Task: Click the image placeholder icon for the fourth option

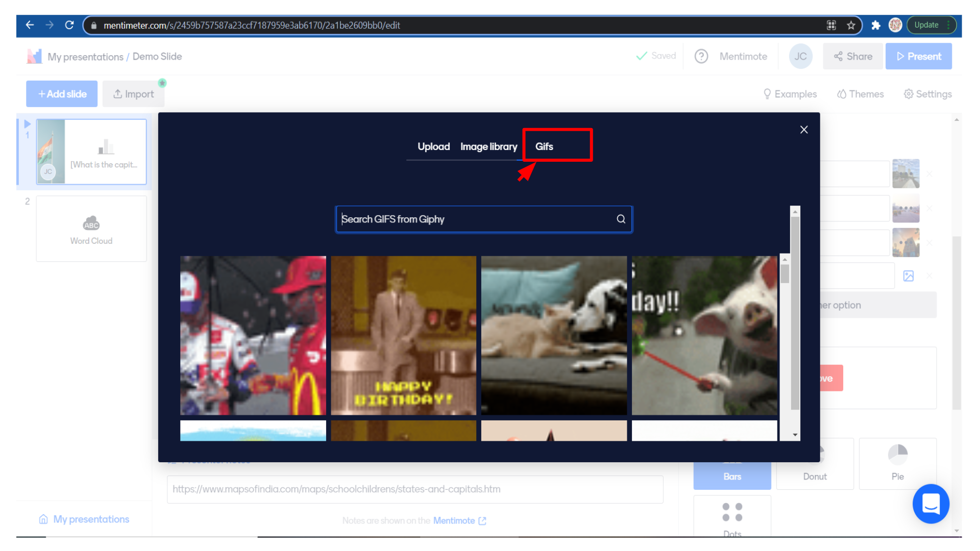Action: pos(909,276)
